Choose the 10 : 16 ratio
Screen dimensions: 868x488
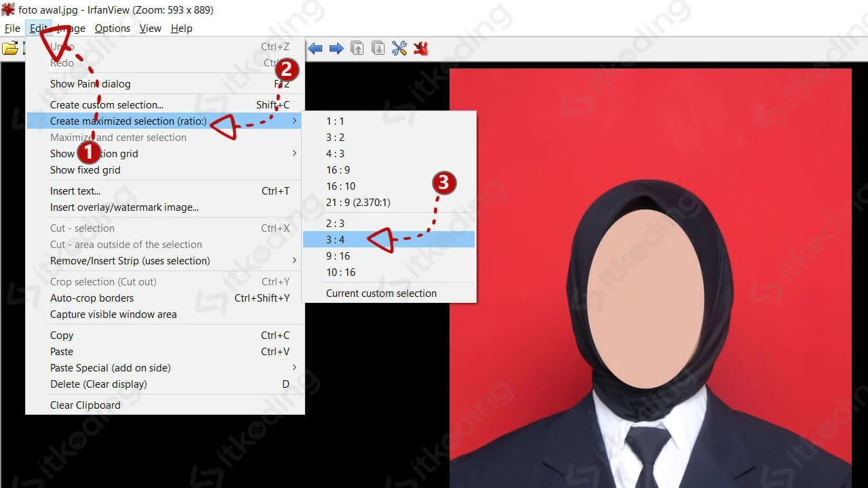(x=389, y=272)
